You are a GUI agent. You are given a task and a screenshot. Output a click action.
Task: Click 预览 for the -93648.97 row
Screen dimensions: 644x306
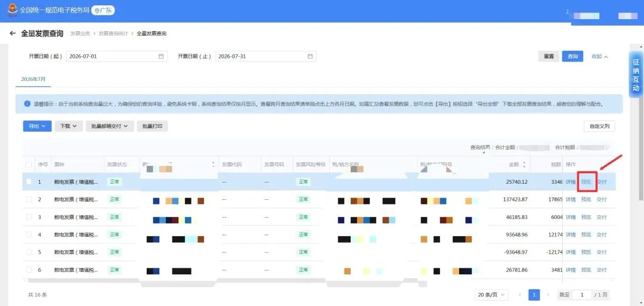click(x=586, y=252)
